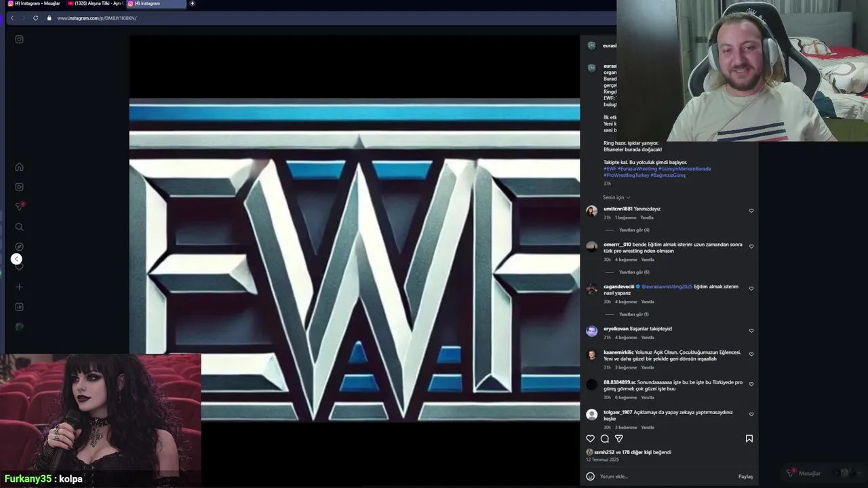Screen dimensions: 868x488
Task: Open the emoji picker in comment box
Action: 590,476
